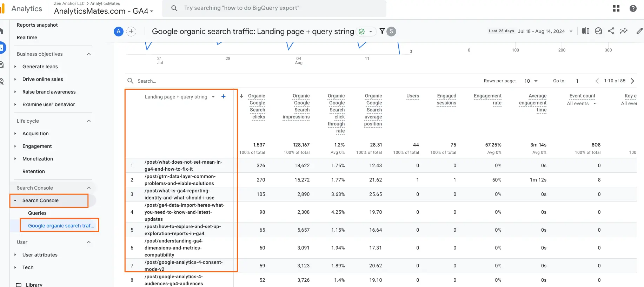Customize report with pencil icon
Image resolution: width=644 pixels, height=287 pixels.
(639, 31)
